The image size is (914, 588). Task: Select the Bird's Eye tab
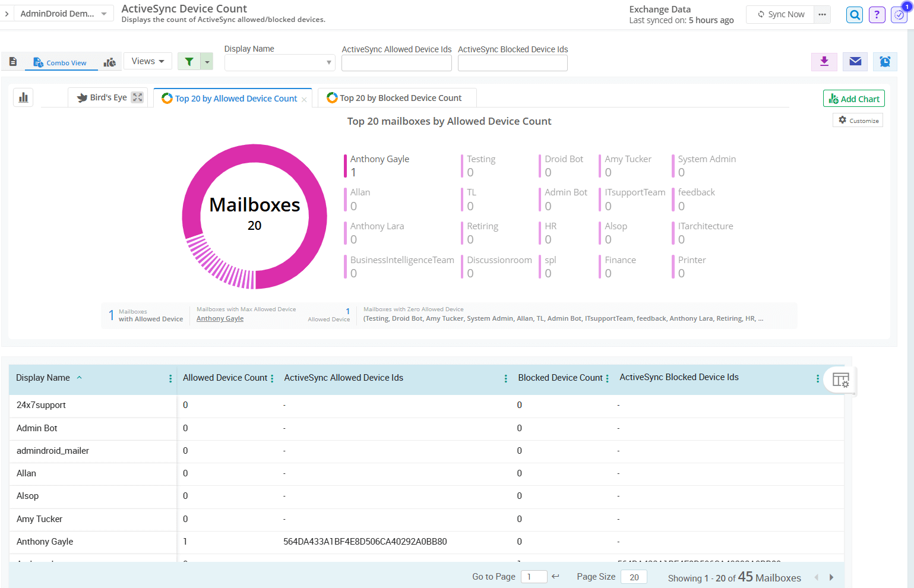click(x=107, y=97)
